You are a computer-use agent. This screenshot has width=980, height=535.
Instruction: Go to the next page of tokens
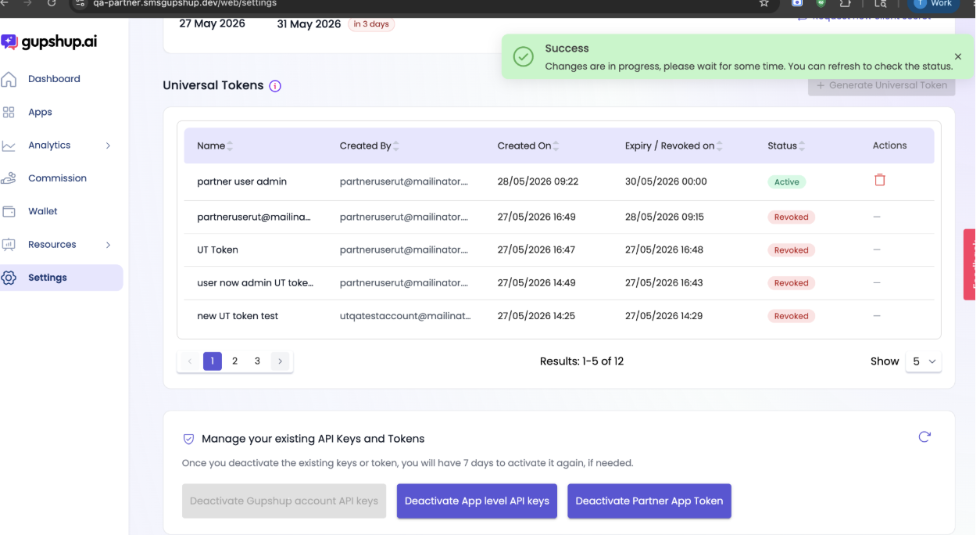[280, 361]
